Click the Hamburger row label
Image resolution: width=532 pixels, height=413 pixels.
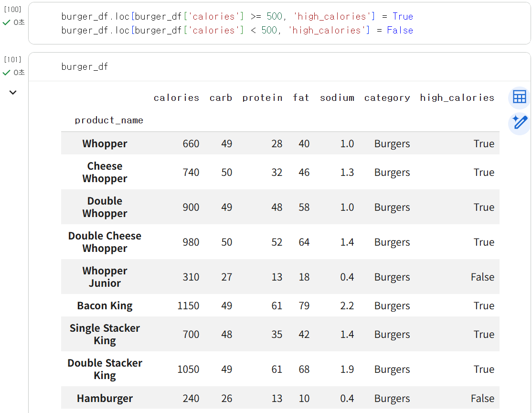pos(105,398)
